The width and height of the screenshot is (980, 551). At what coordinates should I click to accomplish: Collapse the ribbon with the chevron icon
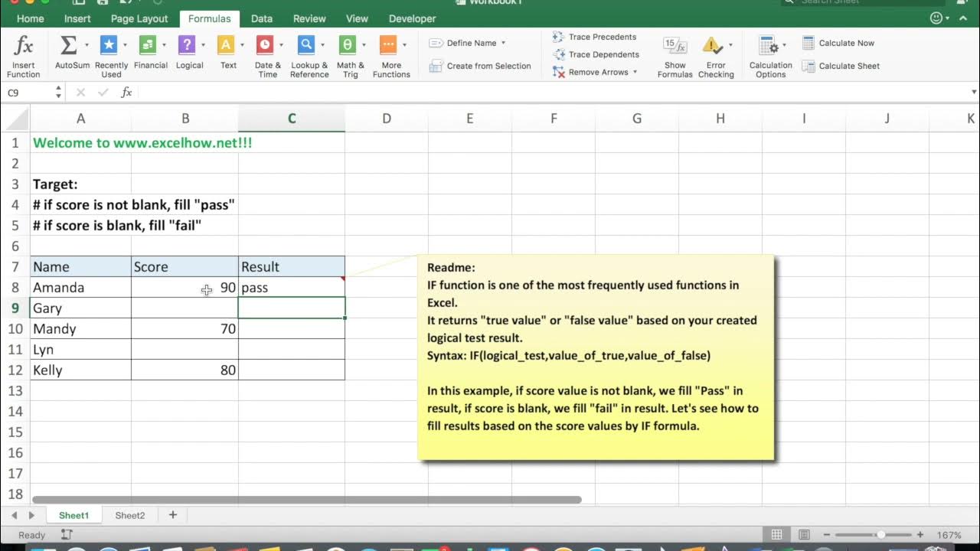click(x=963, y=18)
